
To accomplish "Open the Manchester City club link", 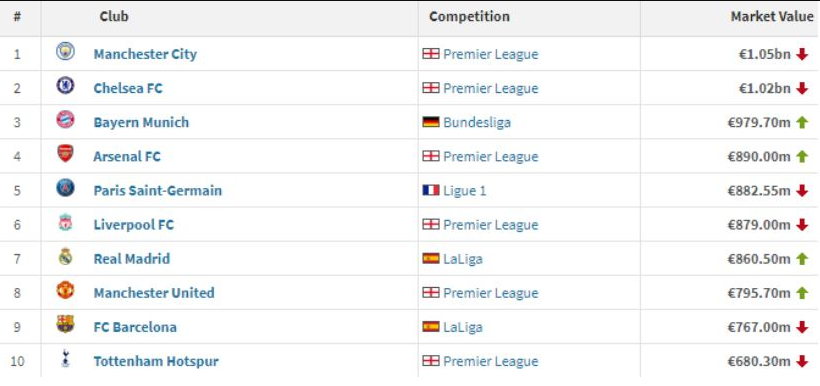I will point(145,54).
